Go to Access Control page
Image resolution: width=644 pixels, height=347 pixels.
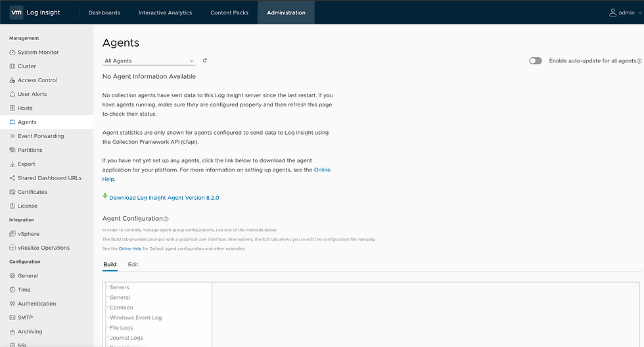(x=37, y=80)
